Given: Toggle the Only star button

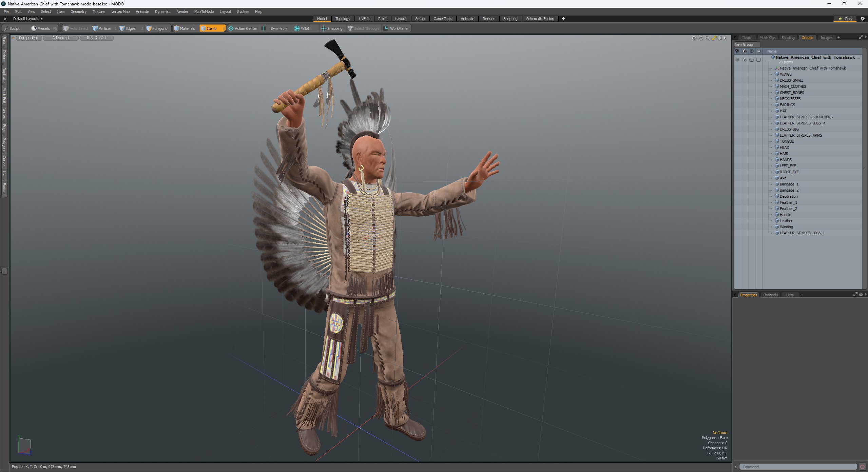Looking at the screenshot, I should [845, 19].
